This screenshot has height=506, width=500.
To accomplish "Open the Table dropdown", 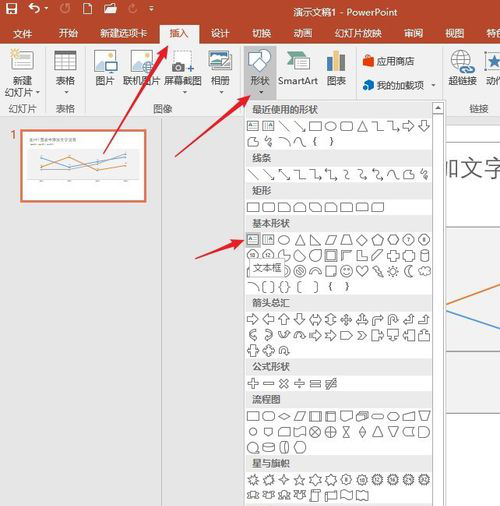I will 65,72.
